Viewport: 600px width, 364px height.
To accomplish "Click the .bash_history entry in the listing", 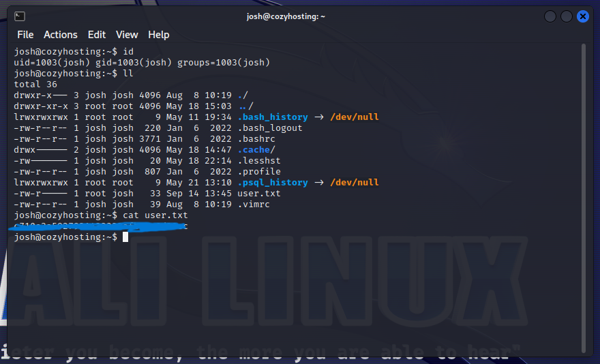I will coord(273,117).
